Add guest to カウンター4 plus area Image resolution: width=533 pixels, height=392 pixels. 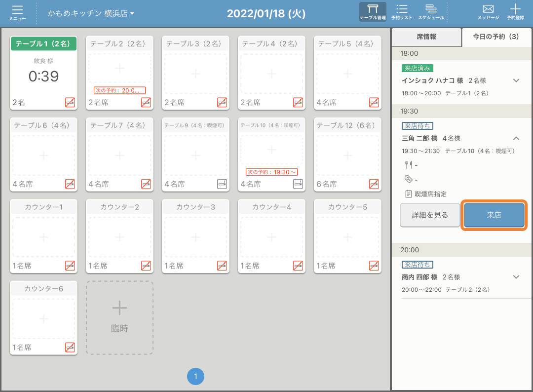(x=271, y=237)
